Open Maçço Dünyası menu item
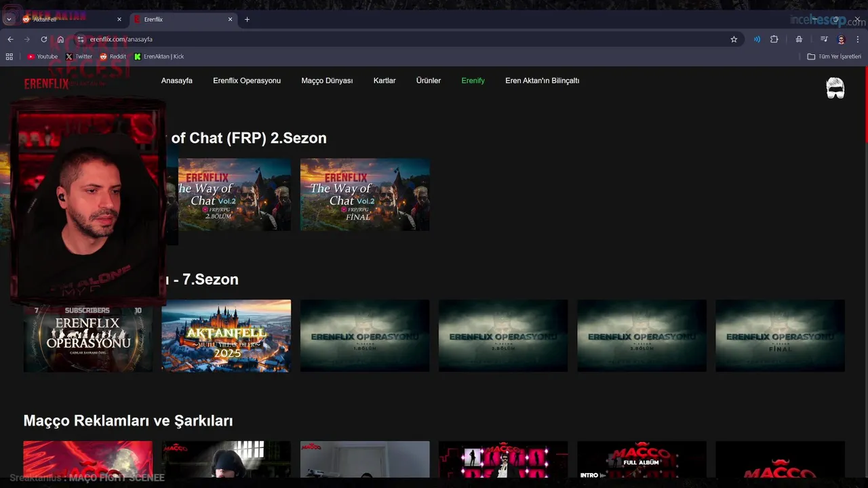Viewport: 868px width, 488px height. pos(327,81)
